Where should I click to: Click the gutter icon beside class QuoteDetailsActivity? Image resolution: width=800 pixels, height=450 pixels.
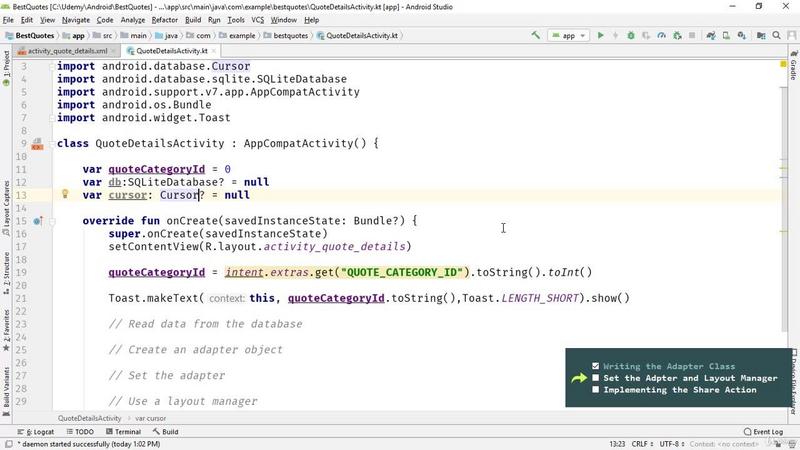pos(37,144)
